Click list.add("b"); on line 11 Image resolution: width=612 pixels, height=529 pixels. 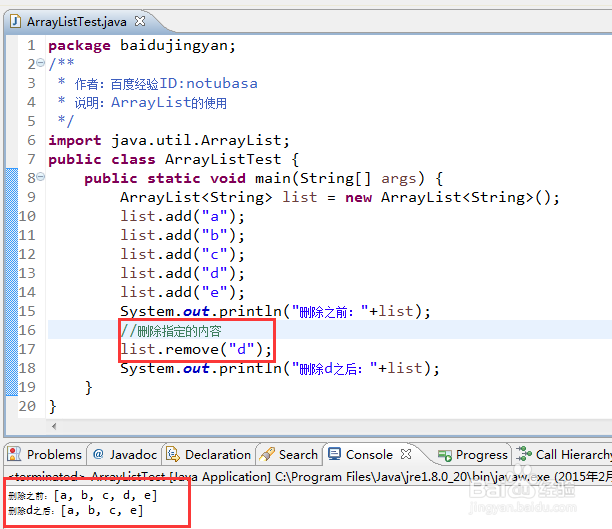(x=182, y=235)
